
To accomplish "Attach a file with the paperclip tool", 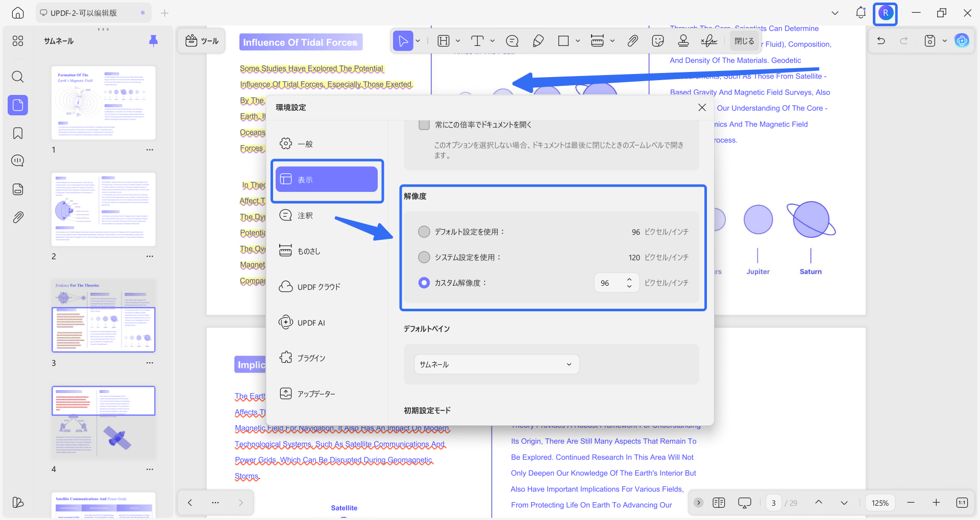I will pos(633,40).
